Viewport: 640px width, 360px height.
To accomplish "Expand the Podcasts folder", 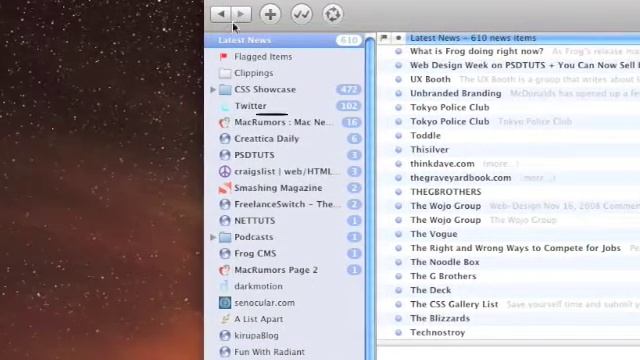I will [x=213, y=237].
